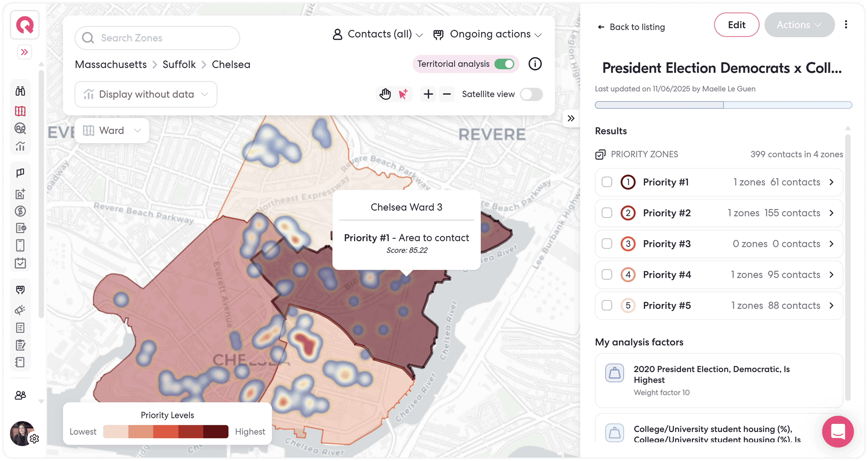Viewport: 868px width, 461px height.
Task: Disable the Territorial analysis toggle
Action: 504,64
